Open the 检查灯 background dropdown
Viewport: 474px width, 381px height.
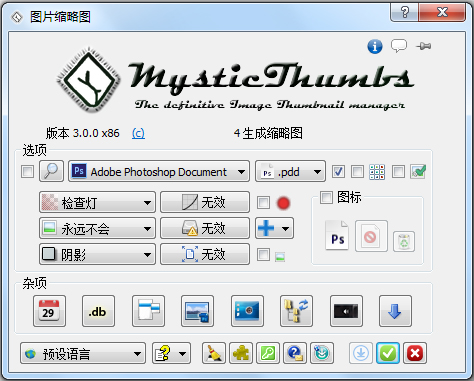[x=97, y=202]
